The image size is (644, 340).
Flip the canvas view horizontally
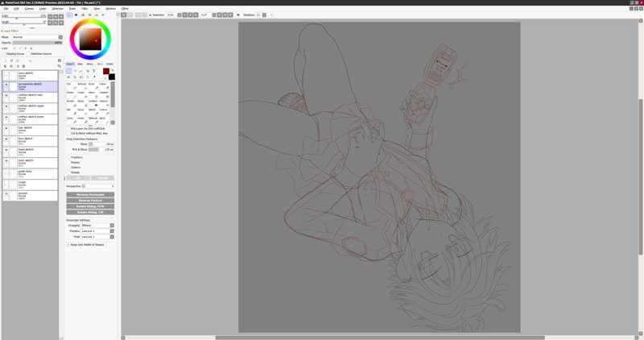tap(237, 15)
